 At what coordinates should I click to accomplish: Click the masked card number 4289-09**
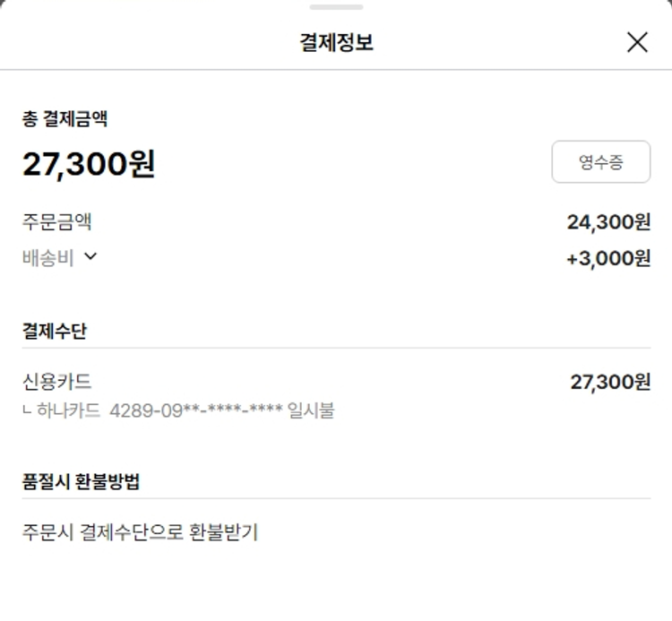point(195,411)
